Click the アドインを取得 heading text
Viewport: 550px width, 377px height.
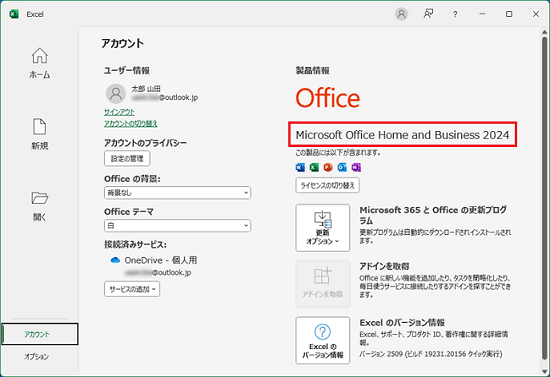[x=384, y=266]
